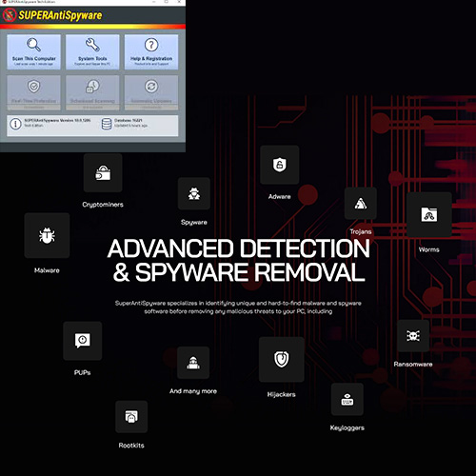476x476 pixels.
Task: Click the database stack icon
Action: tap(107, 124)
